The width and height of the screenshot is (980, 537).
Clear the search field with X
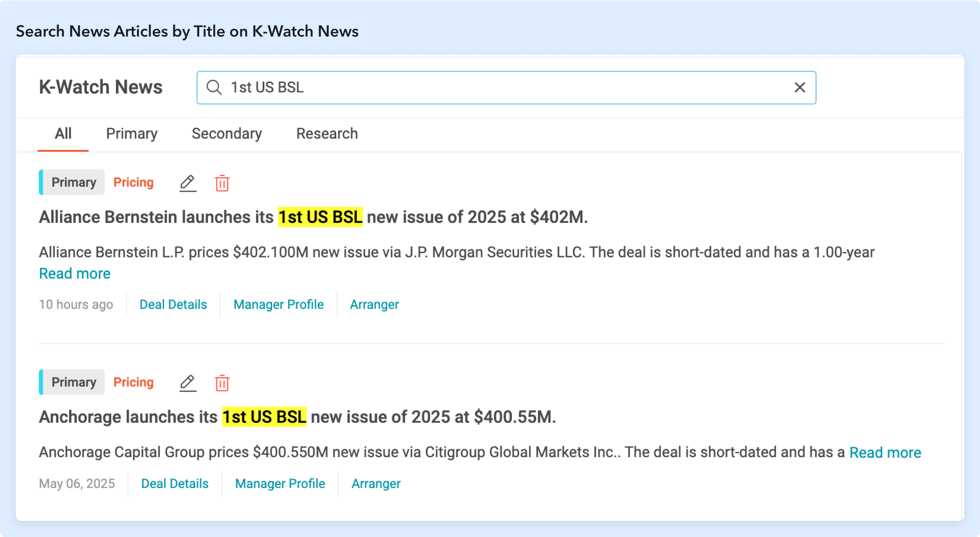point(800,87)
